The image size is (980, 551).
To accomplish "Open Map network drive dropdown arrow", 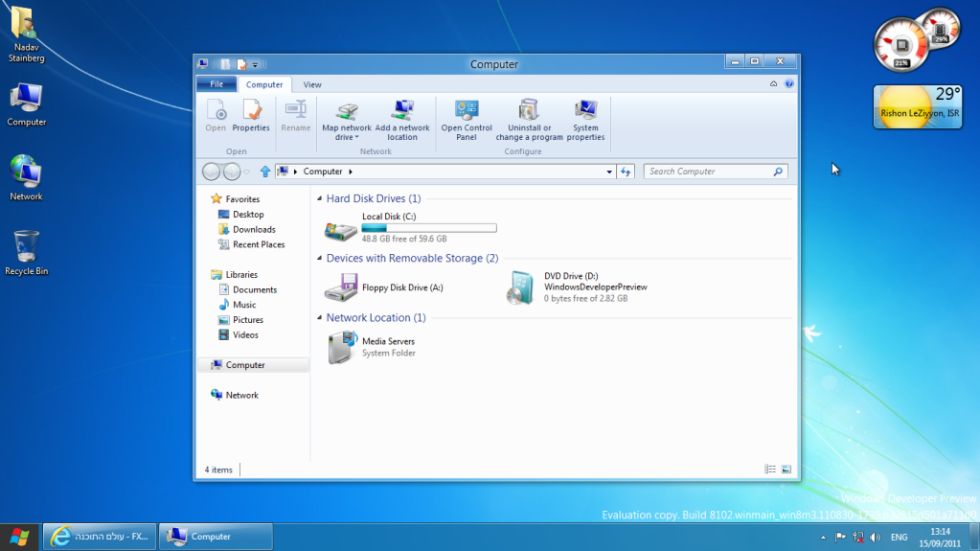I will pyautogui.click(x=357, y=138).
